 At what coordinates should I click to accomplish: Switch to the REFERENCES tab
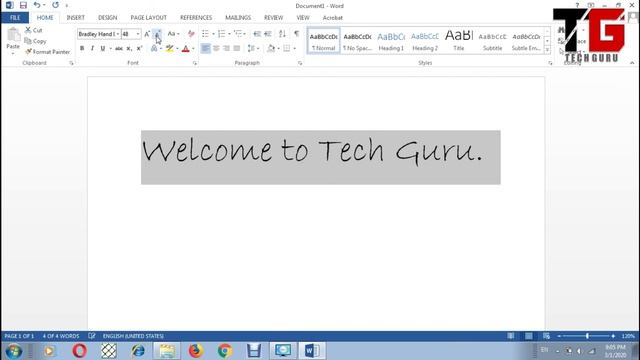pos(196,18)
